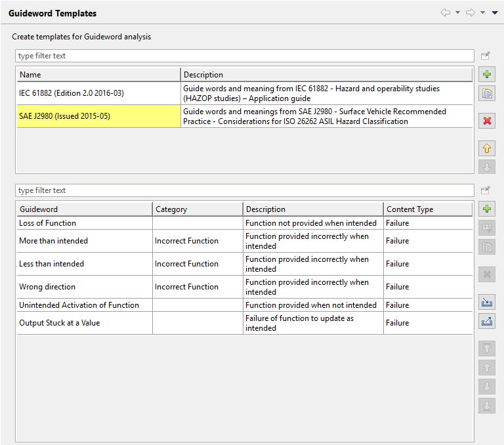The height and width of the screenshot is (445, 504).
Task: Open the view menu dropdown arrow
Action: [x=495, y=12]
